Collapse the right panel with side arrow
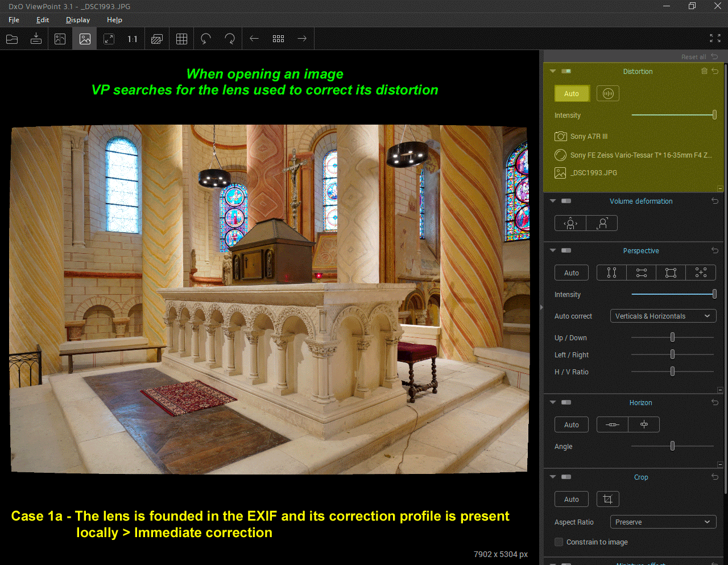Image resolution: width=728 pixels, height=565 pixels. point(541,307)
